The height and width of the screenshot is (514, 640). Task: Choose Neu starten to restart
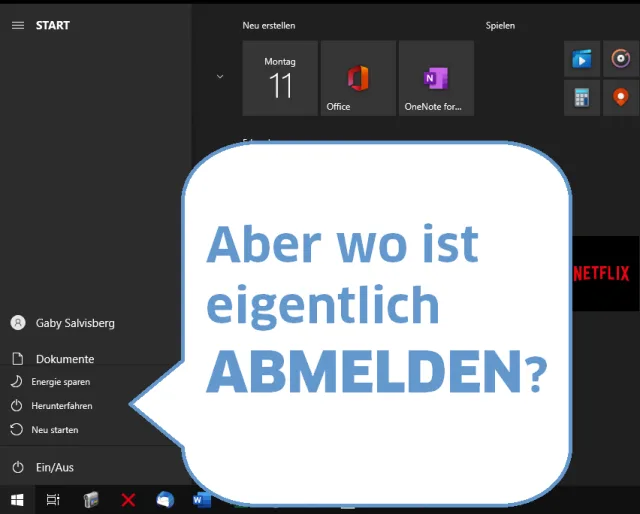tap(55, 429)
